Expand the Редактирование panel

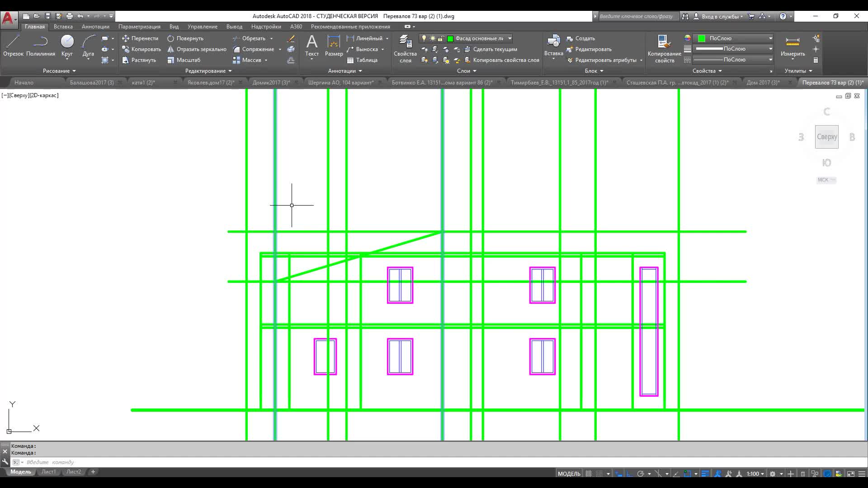(x=208, y=71)
